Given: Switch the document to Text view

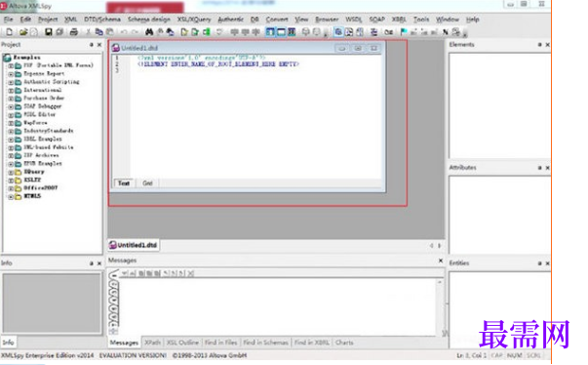Looking at the screenshot, I should 124,183.
